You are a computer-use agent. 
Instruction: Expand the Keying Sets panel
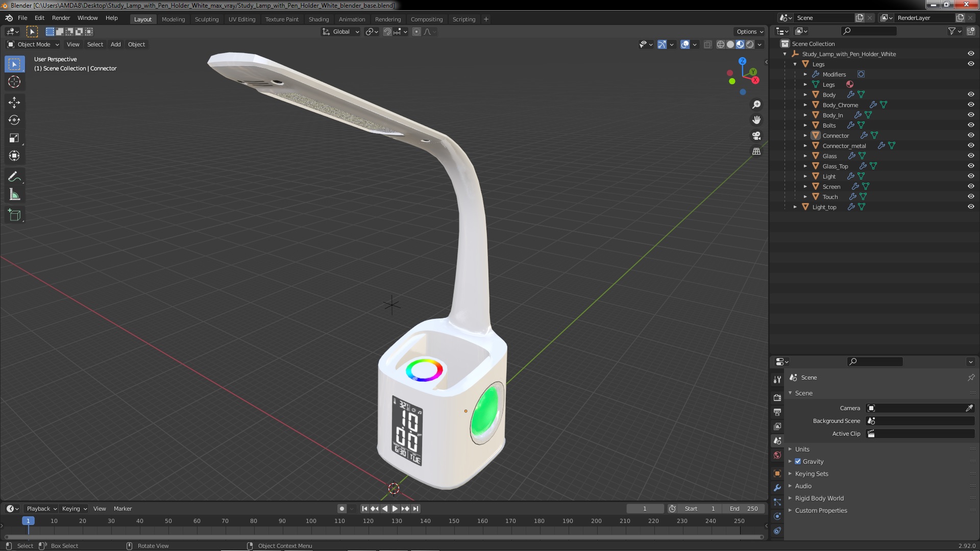click(x=812, y=473)
